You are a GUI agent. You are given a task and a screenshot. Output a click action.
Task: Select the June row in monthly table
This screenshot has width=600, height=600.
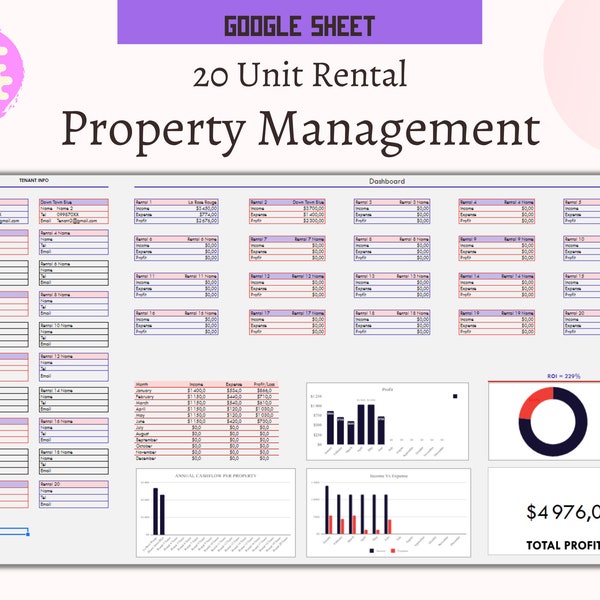point(207,421)
